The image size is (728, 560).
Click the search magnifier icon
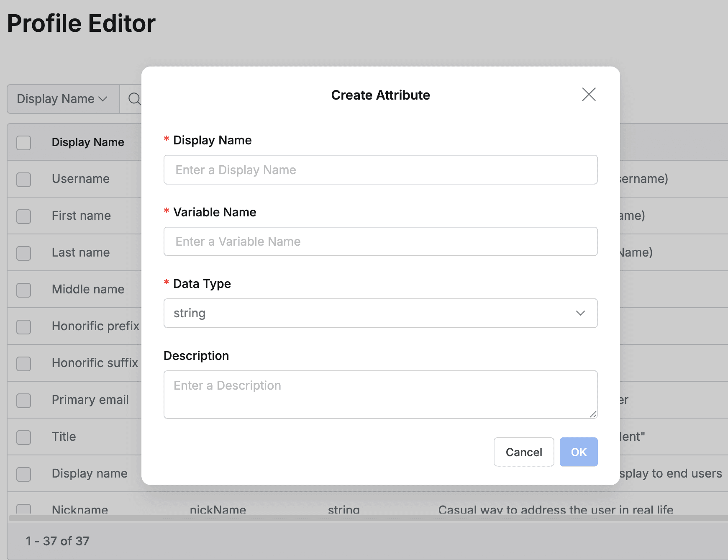pos(134,99)
